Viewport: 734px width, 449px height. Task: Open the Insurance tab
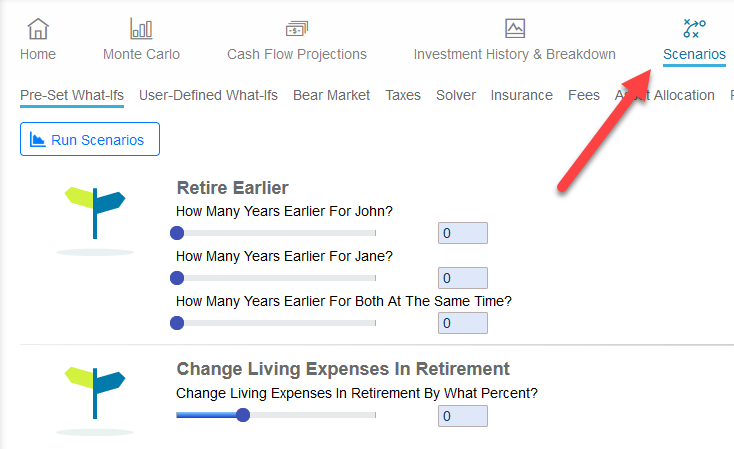pos(521,95)
